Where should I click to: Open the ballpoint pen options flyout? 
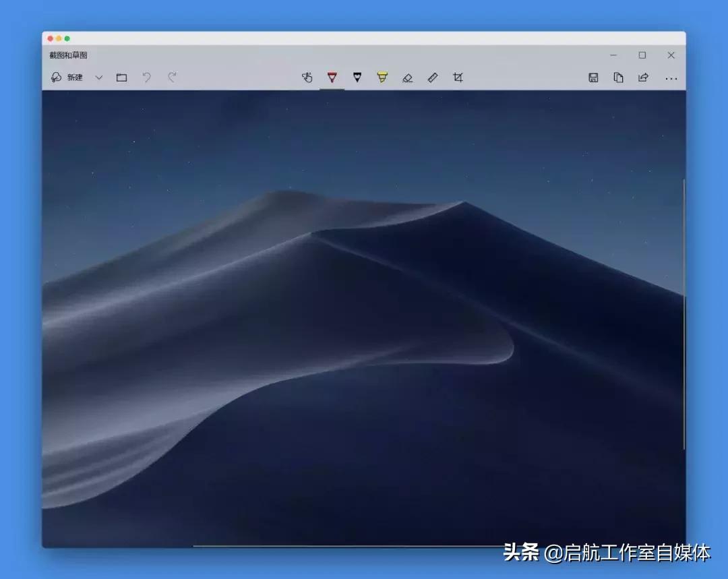tap(332, 77)
